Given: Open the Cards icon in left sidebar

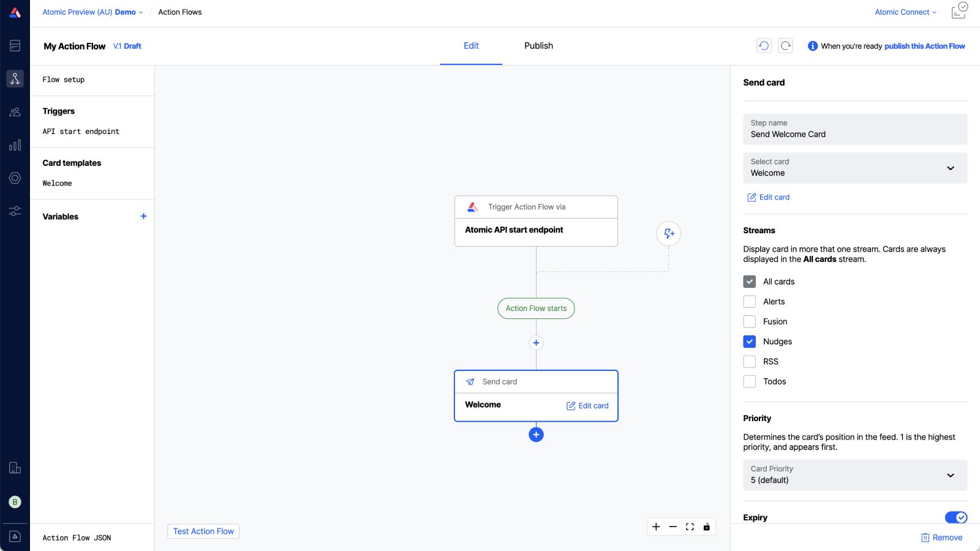Looking at the screenshot, I should [15, 45].
